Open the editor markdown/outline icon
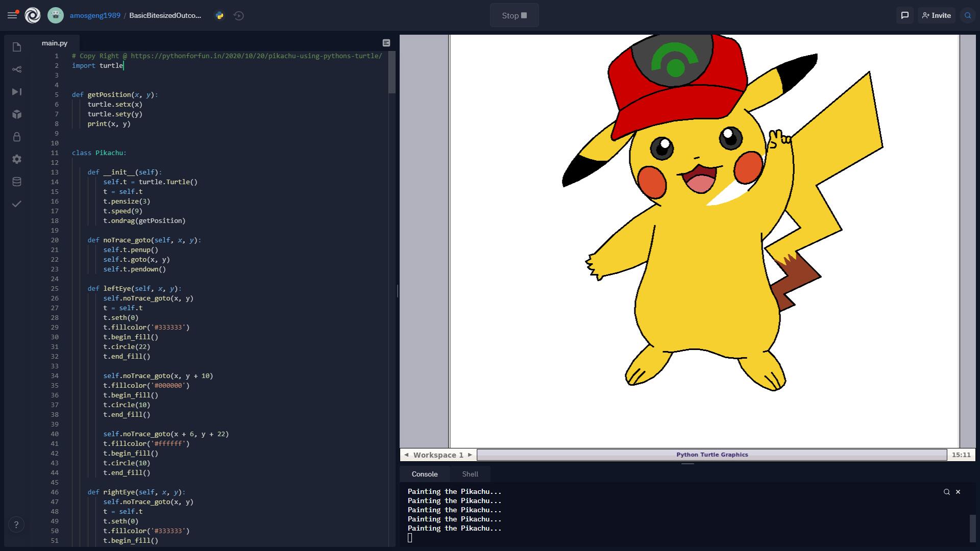This screenshot has width=980, height=551. click(386, 43)
